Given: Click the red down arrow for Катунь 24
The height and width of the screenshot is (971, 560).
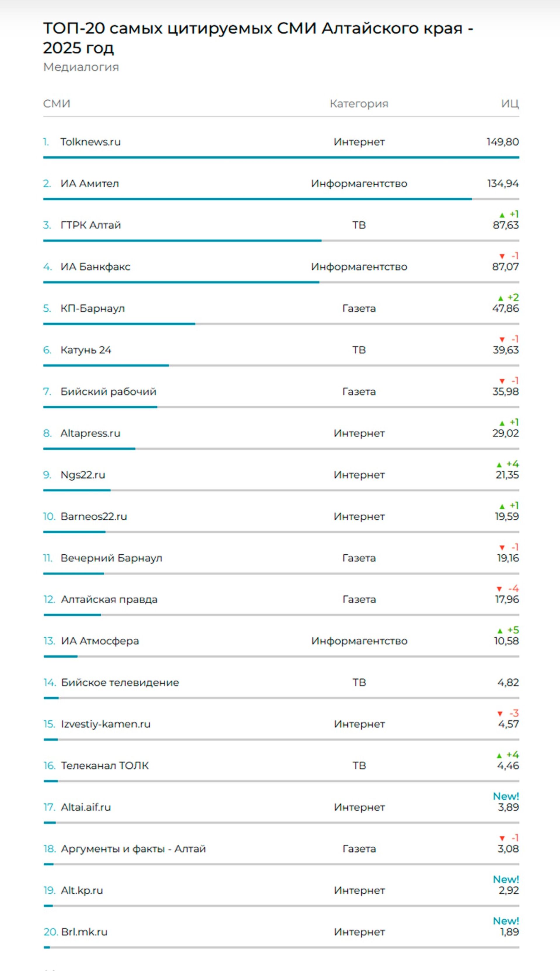Looking at the screenshot, I should (x=502, y=339).
